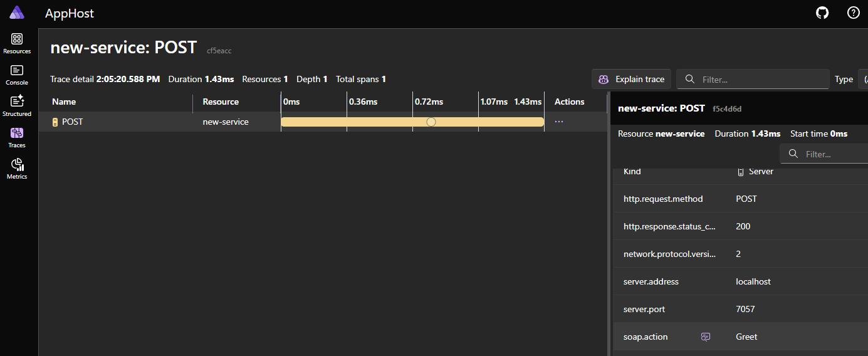The width and height of the screenshot is (868, 356).
Task: Click the Explain trace button
Action: pyautogui.click(x=632, y=80)
